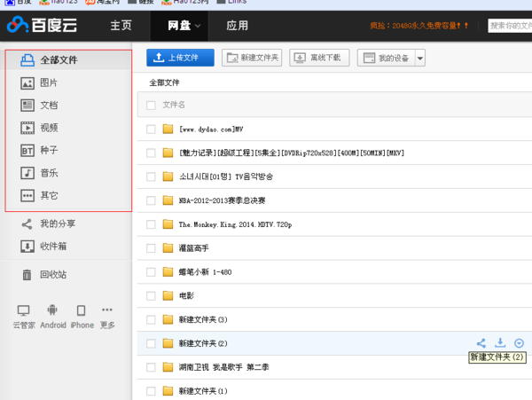
Task: Select the BT 种子 category icon
Action: (27, 151)
